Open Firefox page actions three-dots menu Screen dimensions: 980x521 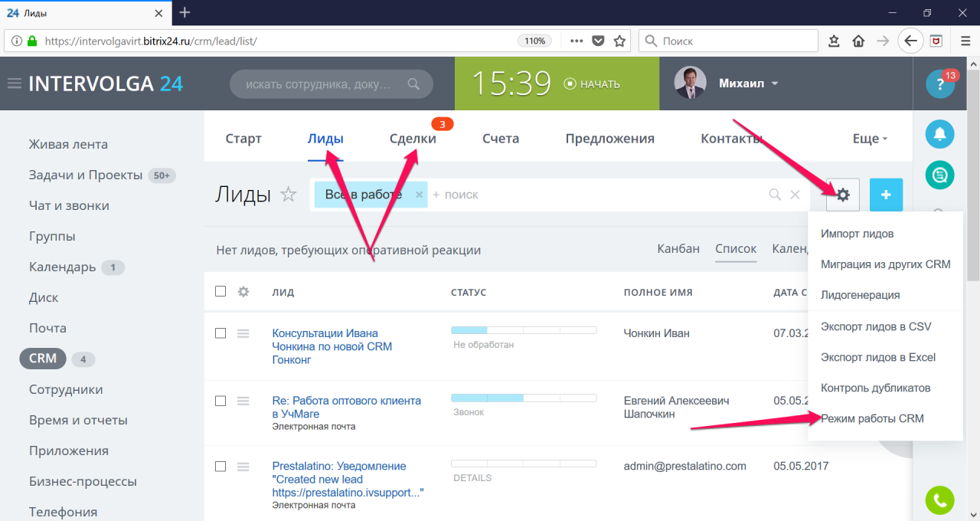pos(577,41)
